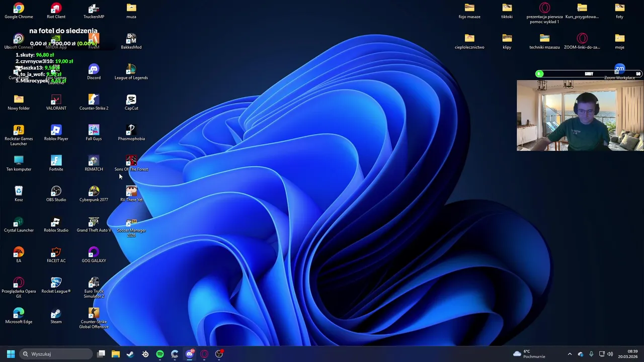Expand the hidden system tray icons
The width and height of the screenshot is (644, 362).
[570, 354]
